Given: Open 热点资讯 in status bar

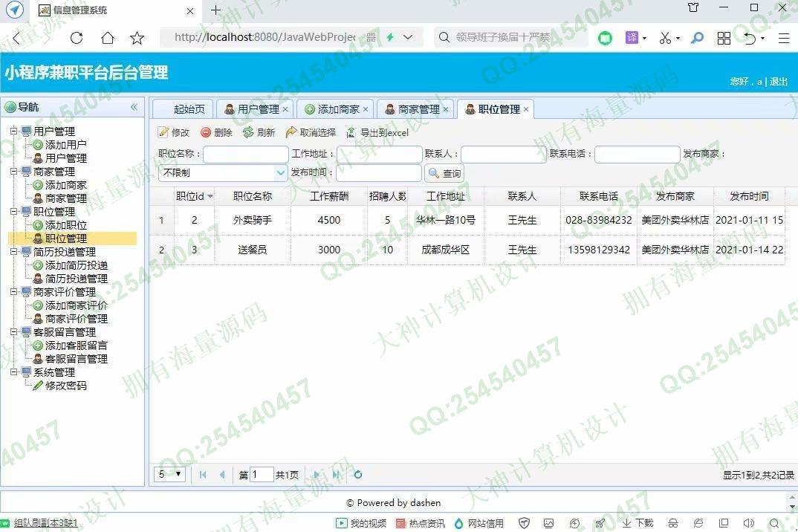Looking at the screenshot, I should (421, 523).
